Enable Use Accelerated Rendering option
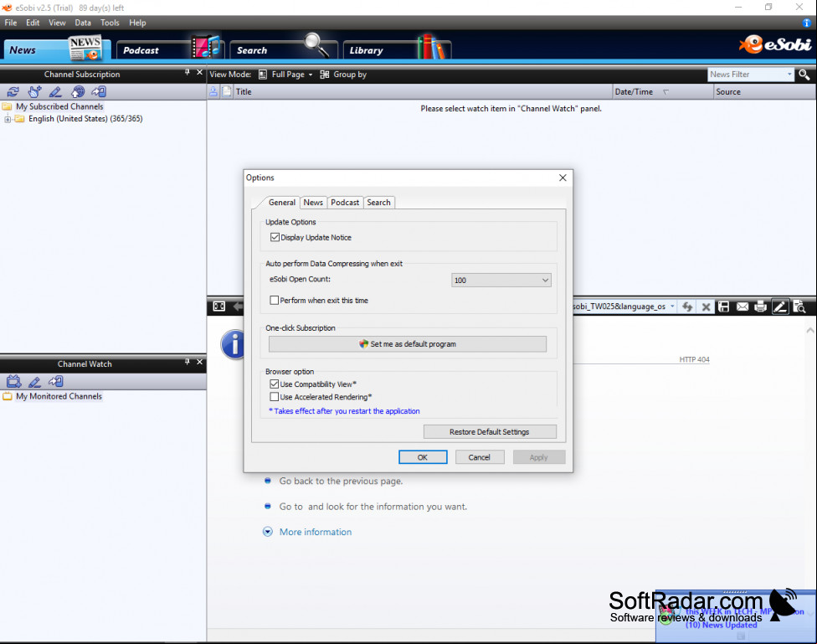Screen dimensions: 817x644 274,397
